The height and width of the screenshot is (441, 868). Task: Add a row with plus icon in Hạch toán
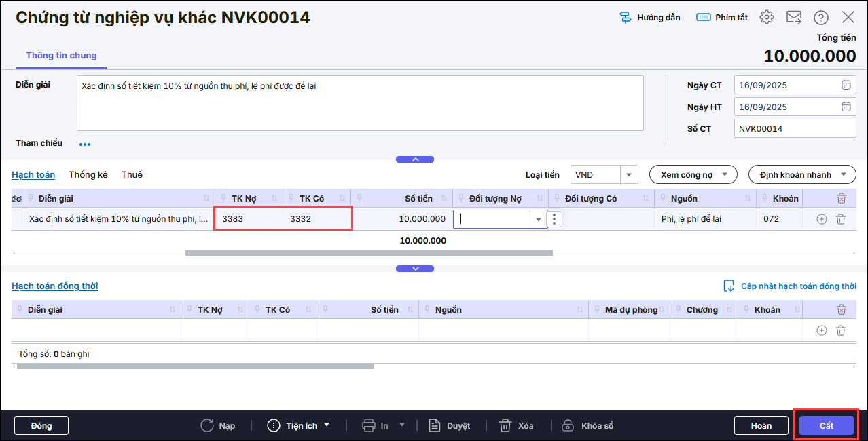click(x=821, y=219)
